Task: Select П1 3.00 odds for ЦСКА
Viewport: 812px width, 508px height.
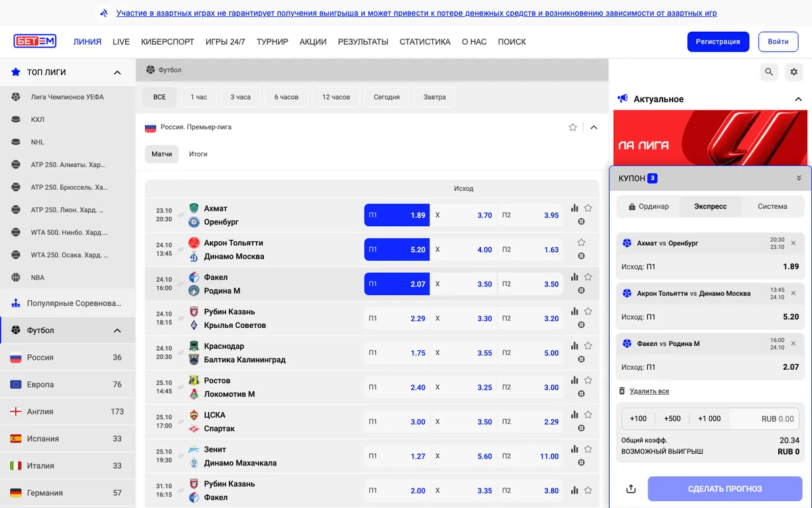Action: [x=397, y=422]
